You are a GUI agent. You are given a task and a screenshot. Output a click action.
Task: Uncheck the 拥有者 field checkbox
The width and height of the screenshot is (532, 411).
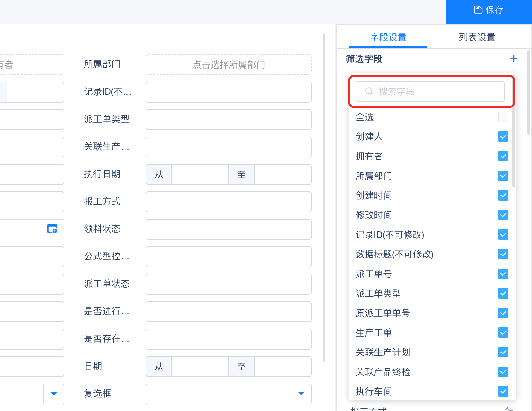point(503,156)
